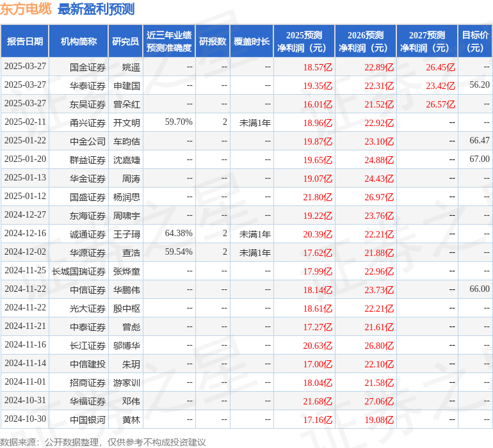Select the 研究员 column header
This screenshot has height=448, width=493.
tap(125, 42)
